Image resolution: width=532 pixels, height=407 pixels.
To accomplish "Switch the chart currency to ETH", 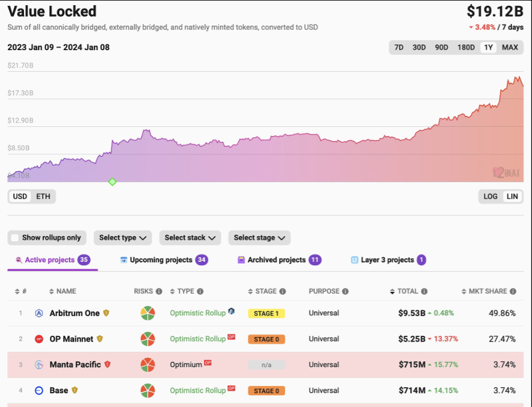I will [43, 196].
